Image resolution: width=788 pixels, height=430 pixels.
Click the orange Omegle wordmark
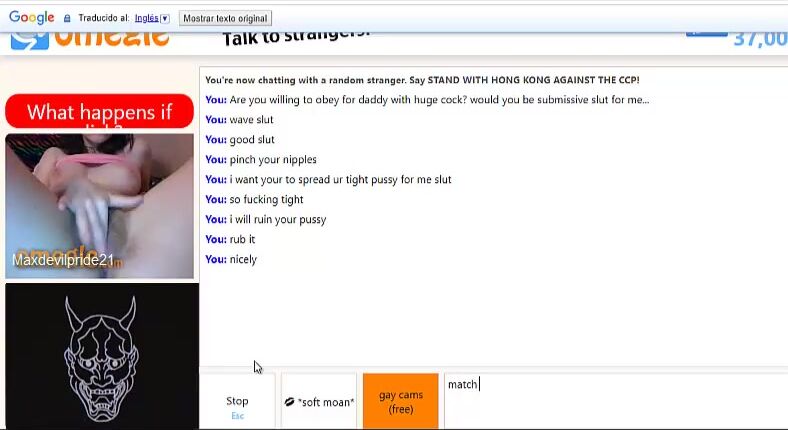[x=112, y=39]
